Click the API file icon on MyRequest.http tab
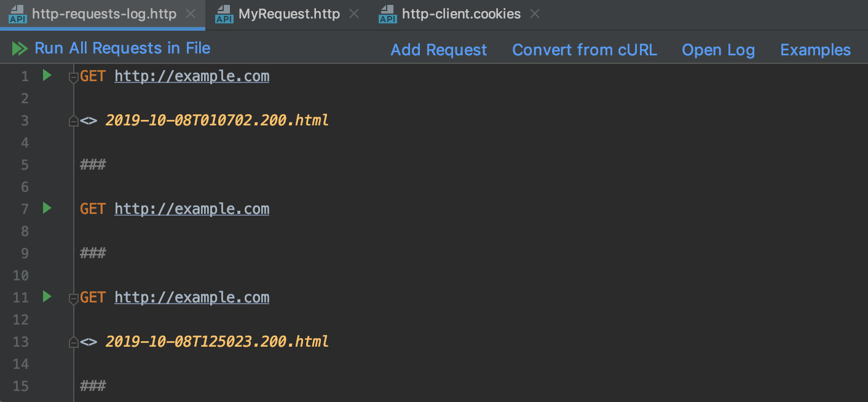Image resolution: width=868 pixels, height=402 pixels. coord(224,14)
